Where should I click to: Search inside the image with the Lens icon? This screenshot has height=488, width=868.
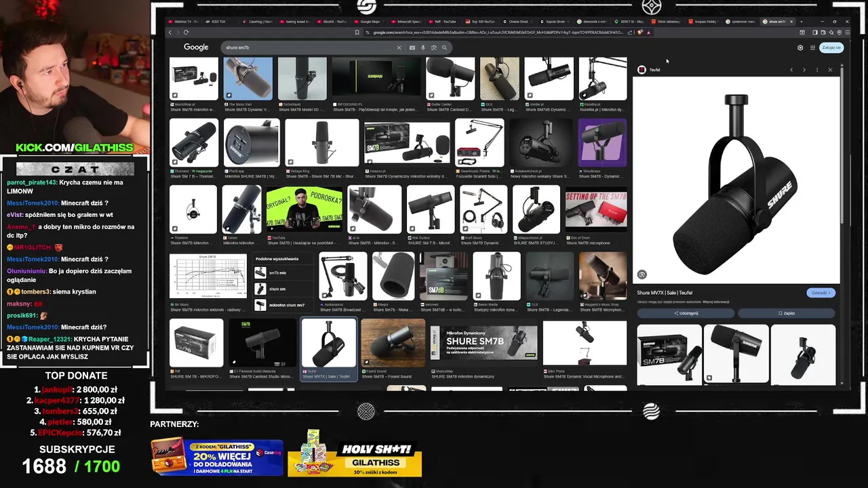(x=642, y=274)
